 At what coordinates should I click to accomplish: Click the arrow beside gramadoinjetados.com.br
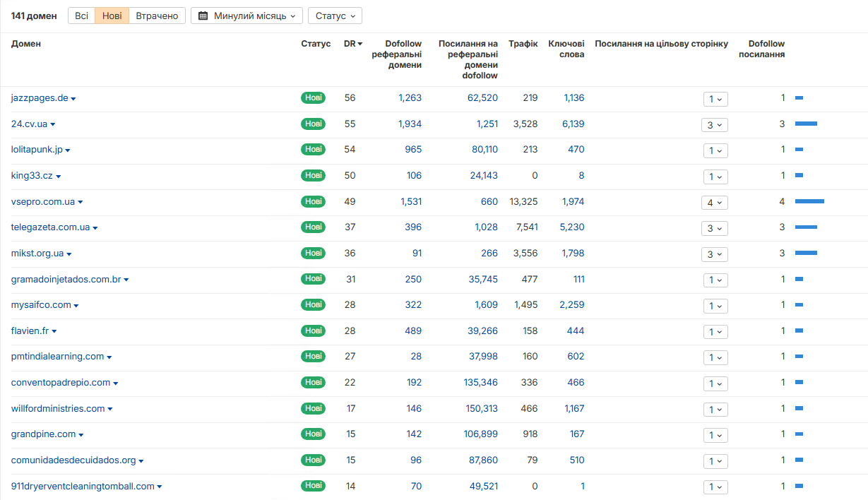[126, 280]
